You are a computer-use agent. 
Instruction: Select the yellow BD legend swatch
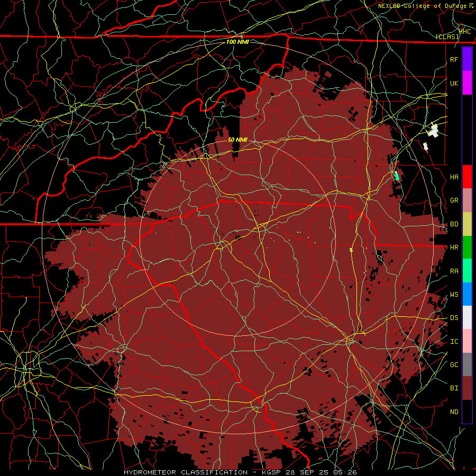pyautogui.click(x=467, y=224)
